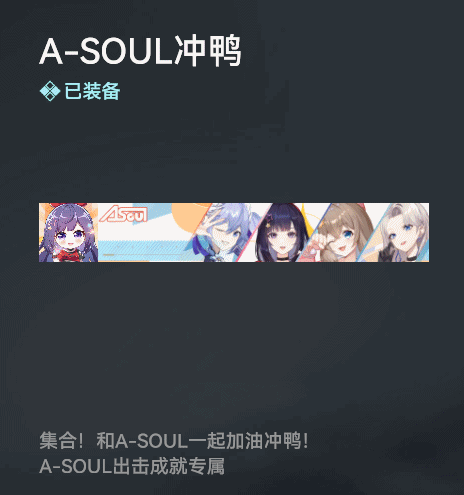464x495 pixels.
Task: Click the raised hand of the brown-haired girl
Action: 318,244
